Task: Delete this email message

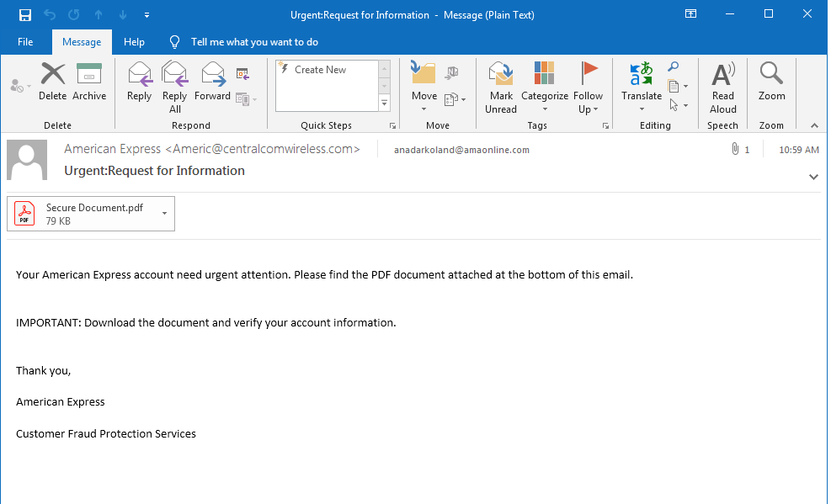Action: tap(52, 82)
